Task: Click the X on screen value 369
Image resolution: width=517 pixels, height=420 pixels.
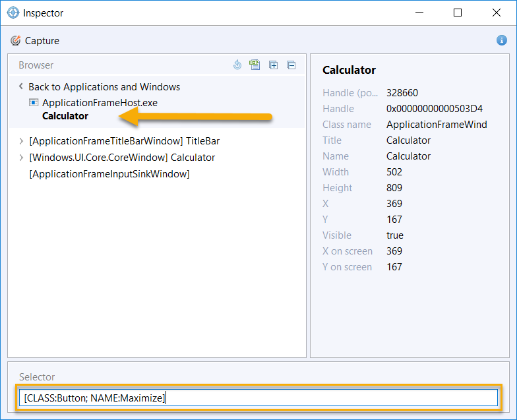Action: coord(394,251)
